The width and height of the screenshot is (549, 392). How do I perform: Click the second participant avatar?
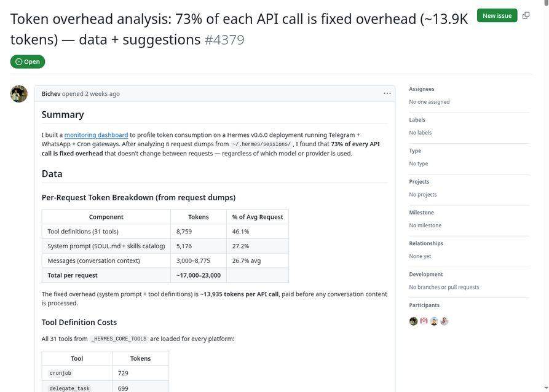point(424,321)
